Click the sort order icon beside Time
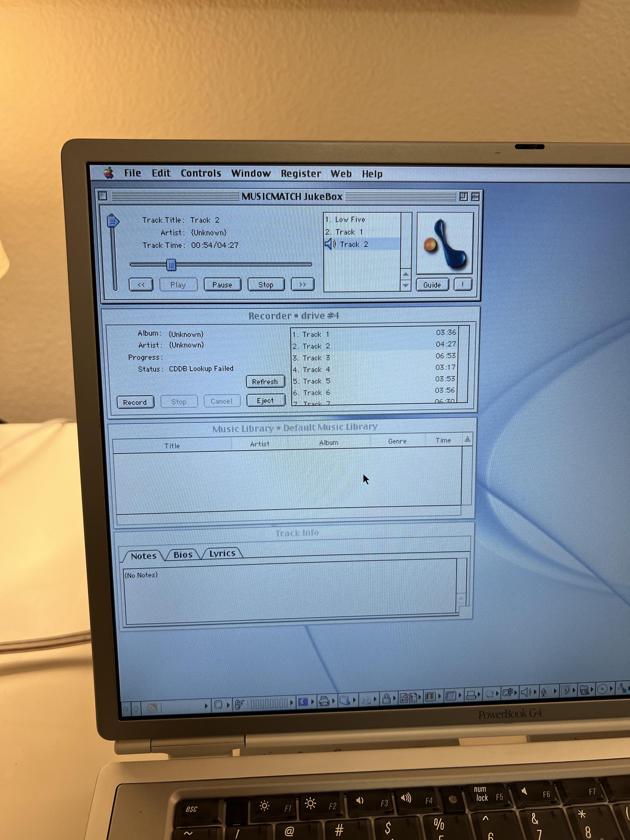The image size is (630, 840). [x=467, y=439]
